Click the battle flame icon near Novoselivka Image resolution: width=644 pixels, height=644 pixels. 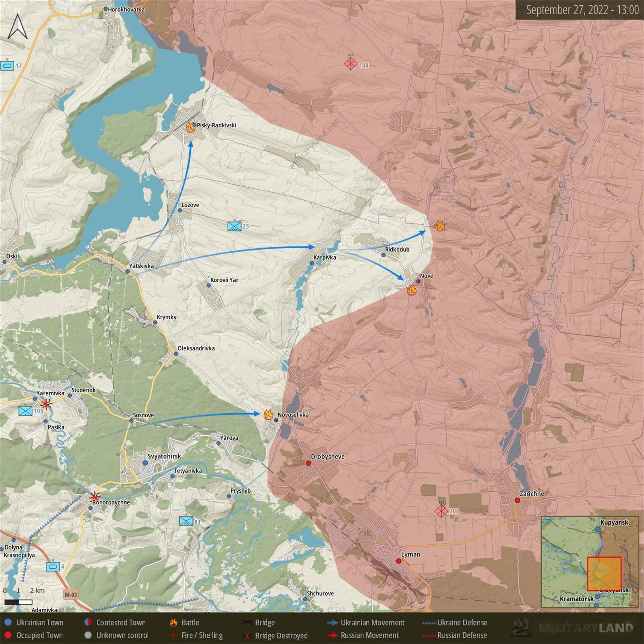coord(268,414)
